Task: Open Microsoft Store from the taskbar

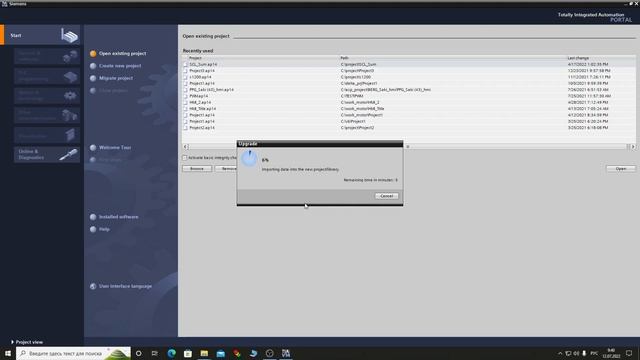Action: point(188,353)
